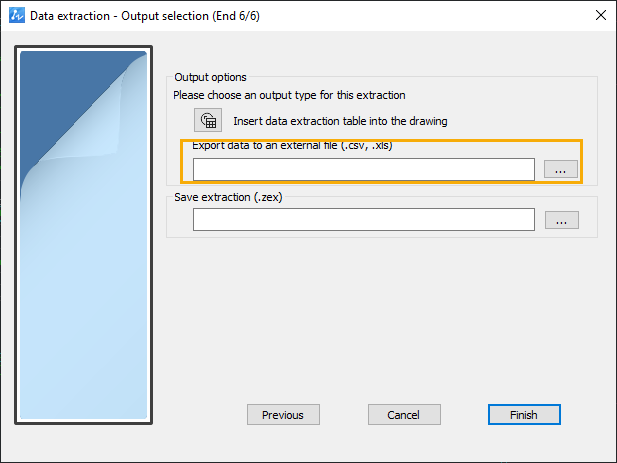
Task: Finish the data extraction wizard
Action: click(524, 415)
